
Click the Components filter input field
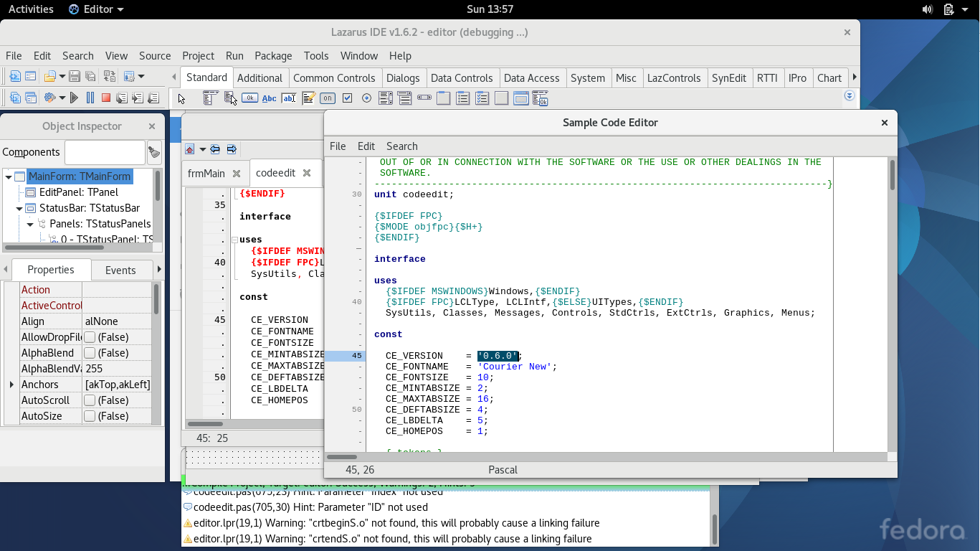[x=105, y=152]
